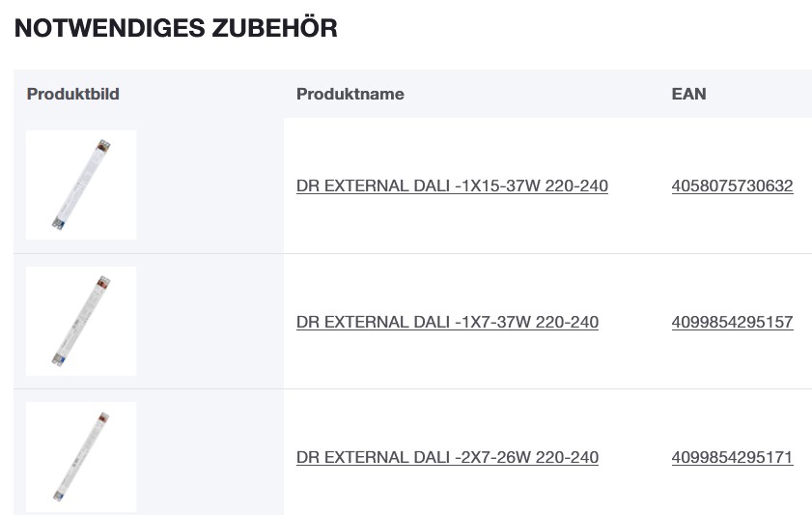Viewport: 812px width, 515px height.
Task: Click the product name in the last table row
Action: tap(447, 457)
